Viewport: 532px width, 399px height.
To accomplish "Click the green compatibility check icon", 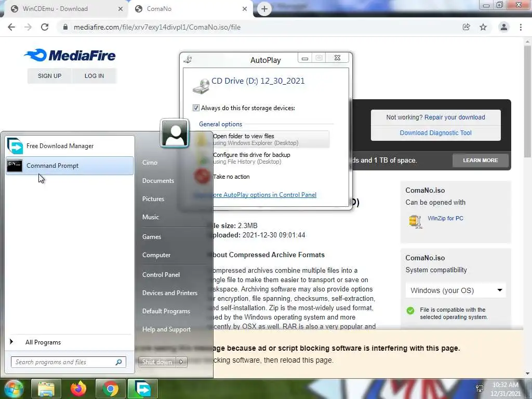I will [410, 311].
